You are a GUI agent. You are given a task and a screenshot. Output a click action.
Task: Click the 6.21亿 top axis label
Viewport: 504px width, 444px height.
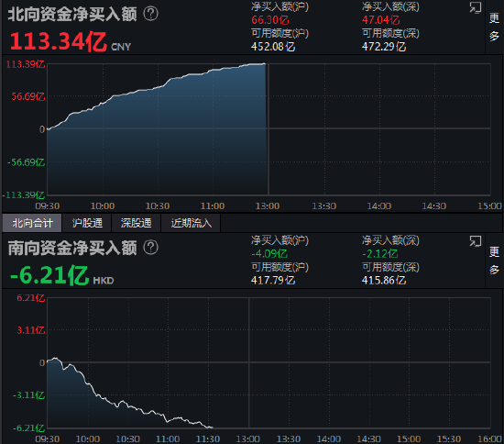tap(31, 297)
